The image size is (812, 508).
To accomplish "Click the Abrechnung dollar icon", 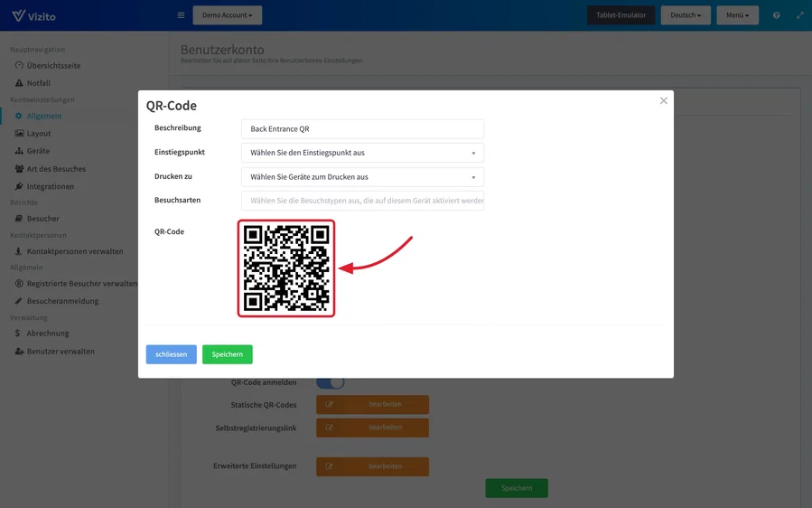I will point(17,333).
